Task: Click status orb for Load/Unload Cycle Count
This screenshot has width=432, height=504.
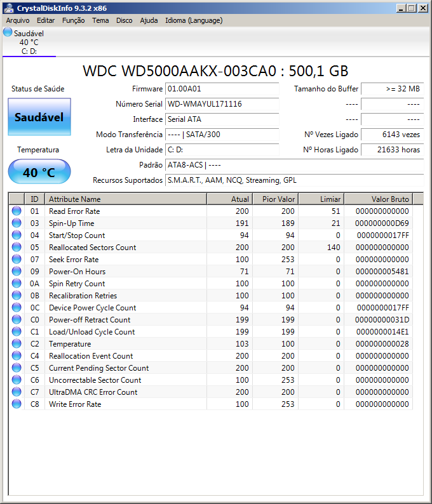Action: pos(17,331)
